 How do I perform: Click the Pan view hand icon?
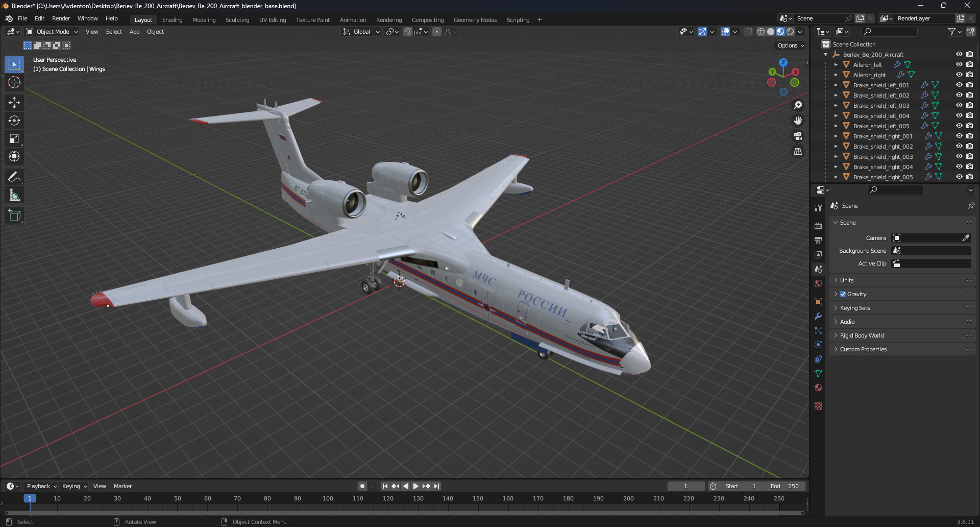pyautogui.click(x=798, y=121)
